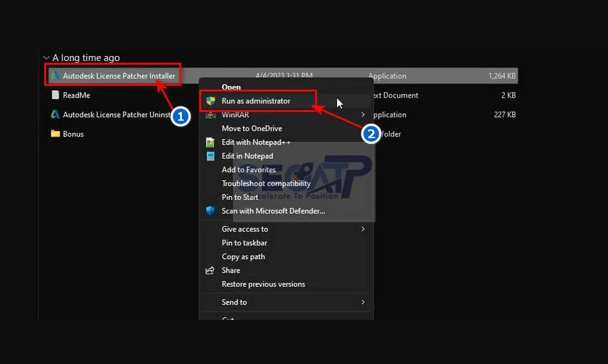Expand the 'Give access to' submenu arrow
Viewport: 608px width, 364px height.
pyautogui.click(x=363, y=229)
